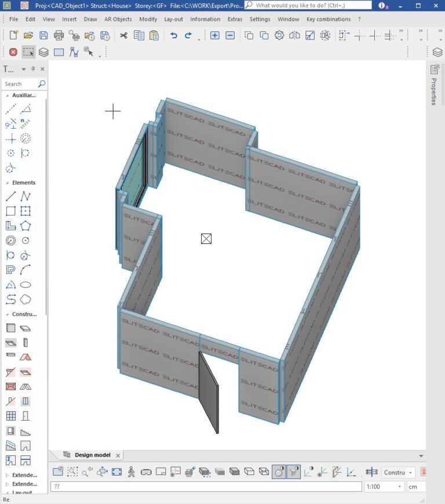Save project with floppy disk icon
This screenshot has width=445, height=504.
(x=43, y=35)
